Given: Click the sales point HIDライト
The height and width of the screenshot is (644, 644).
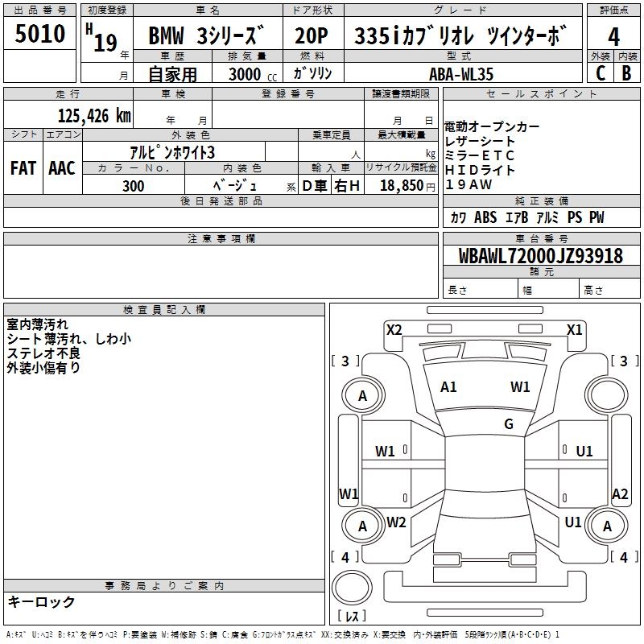Looking at the screenshot, I should (480, 170).
